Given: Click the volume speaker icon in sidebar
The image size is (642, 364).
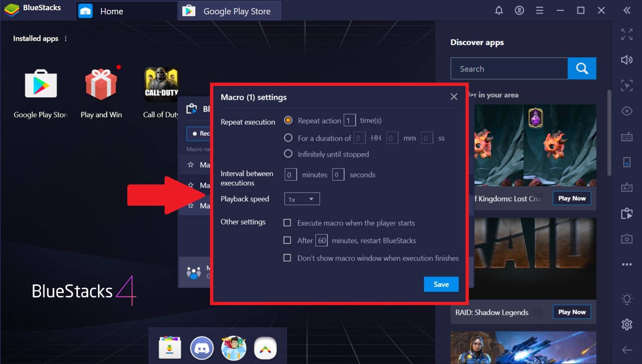Looking at the screenshot, I should tap(627, 60).
